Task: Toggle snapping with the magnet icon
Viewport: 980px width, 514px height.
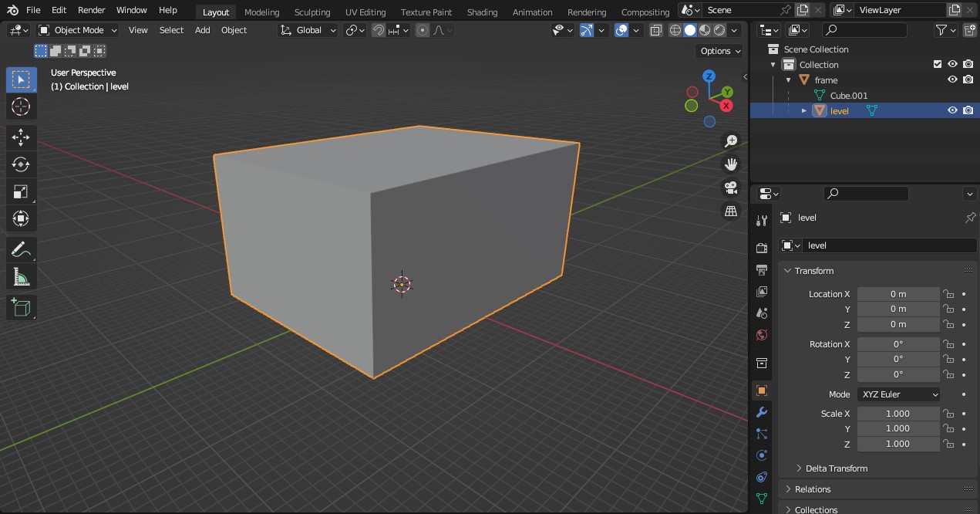Action: [379, 30]
